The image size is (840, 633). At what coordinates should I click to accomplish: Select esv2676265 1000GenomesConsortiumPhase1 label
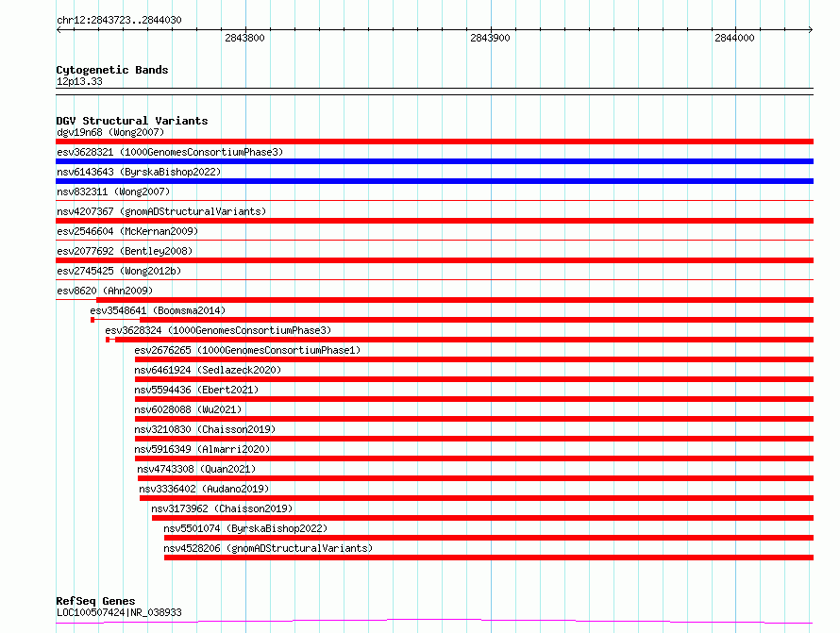pos(247,350)
